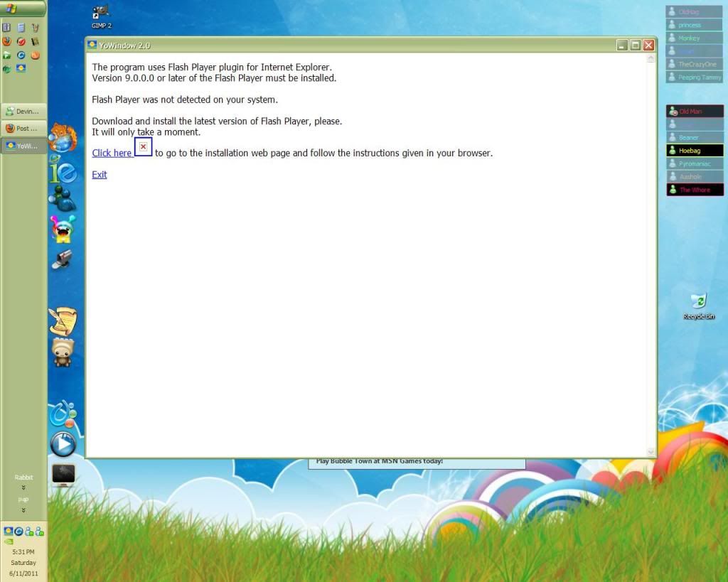Select contact Beaner in the contact list

(695, 137)
